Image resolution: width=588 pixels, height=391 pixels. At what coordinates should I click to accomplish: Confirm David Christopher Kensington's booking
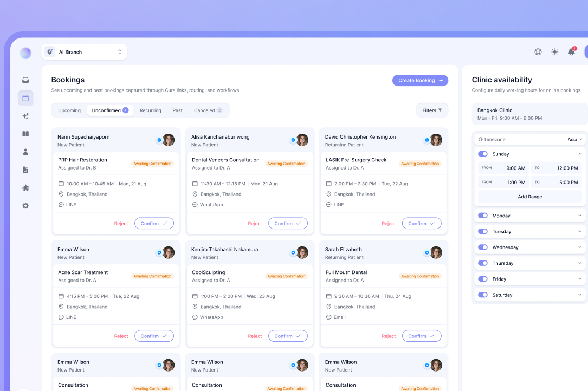click(x=422, y=224)
